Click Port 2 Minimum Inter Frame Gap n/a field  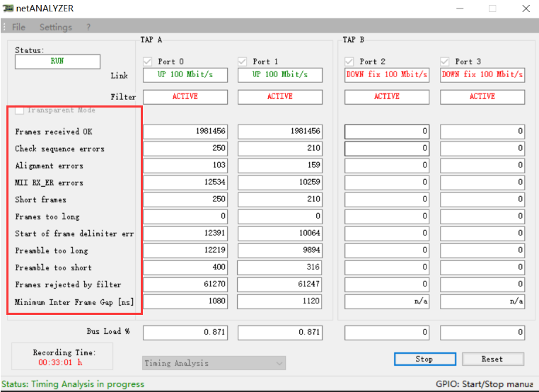[387, 301]
